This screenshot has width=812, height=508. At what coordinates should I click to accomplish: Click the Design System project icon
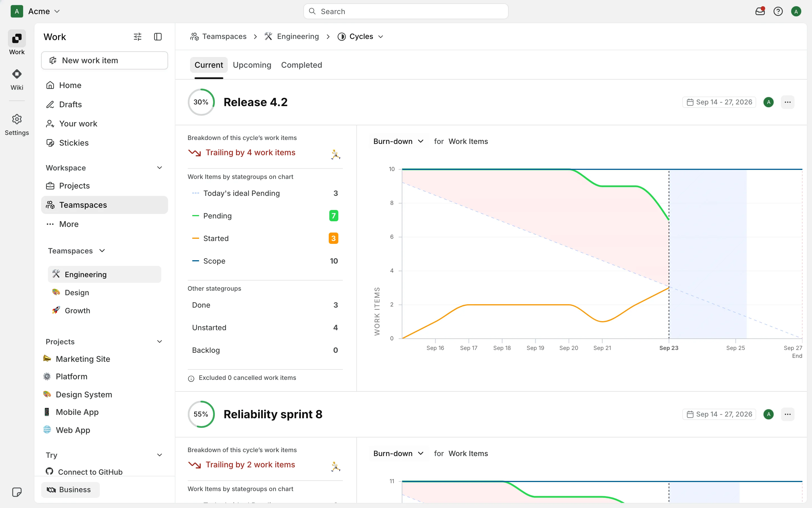pyautogui.click(x=47, y=394)
